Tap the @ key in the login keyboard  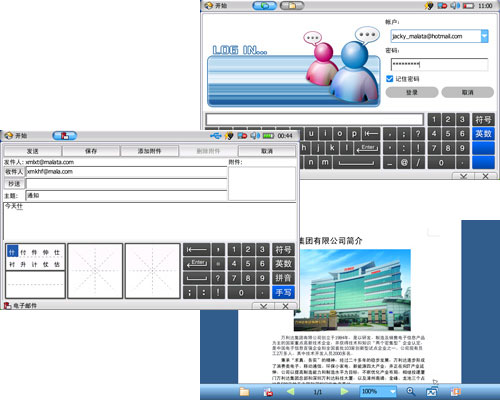pos(404,162)
